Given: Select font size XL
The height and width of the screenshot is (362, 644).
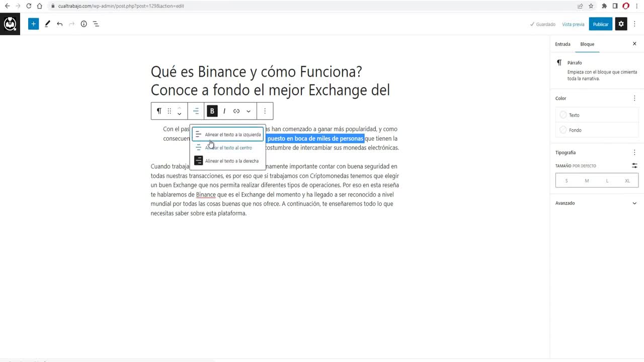Looking at the screenshot, I should tap(627, 180).
